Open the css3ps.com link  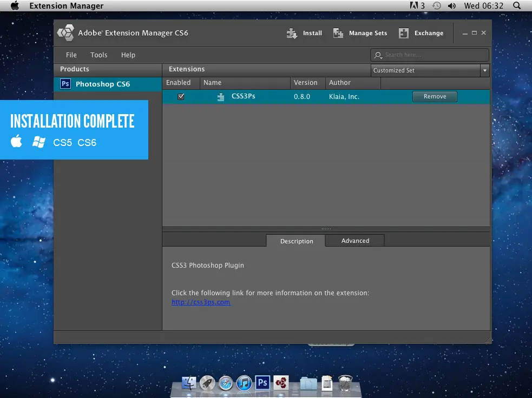pyautogui.click(x=201, y=302)
